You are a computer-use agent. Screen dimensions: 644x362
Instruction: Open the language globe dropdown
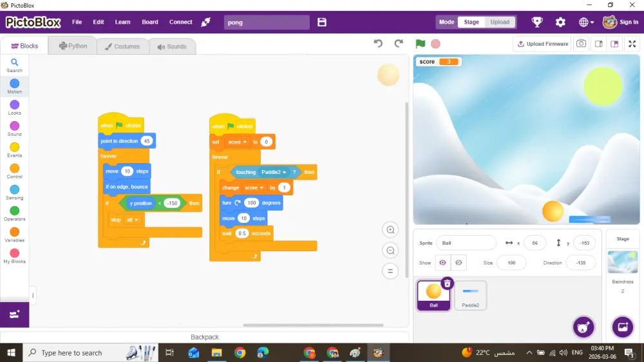[x=586, y=22]
